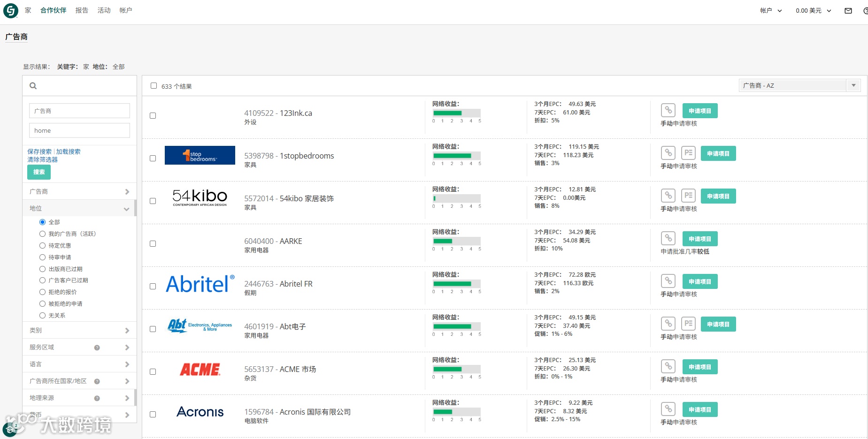The image size is (868, 439).
Task: Check the Abritel FR row checkbox
Action: [x=153, y=286]
